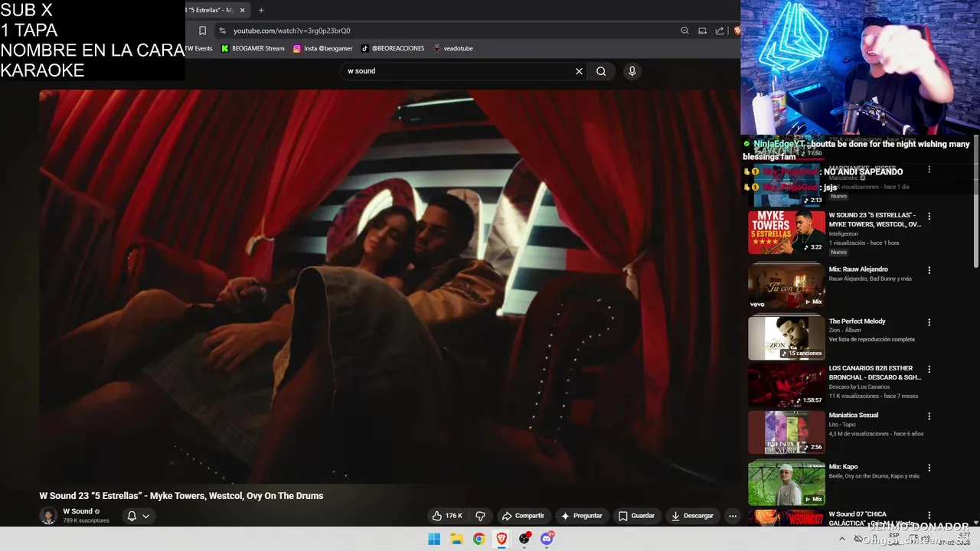This screenshot has height=551, width=980.
Task: Open the Windows Start button
Action: [x=434, y=539]
